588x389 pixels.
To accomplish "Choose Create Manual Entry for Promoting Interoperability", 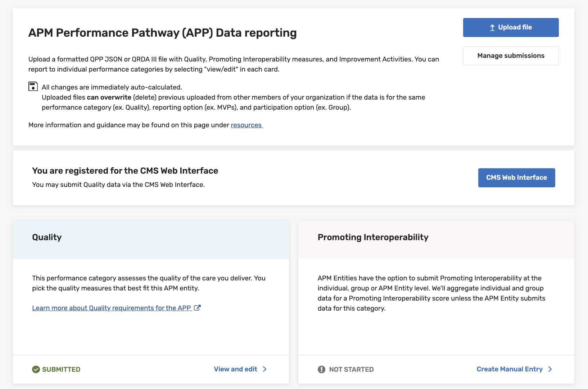I will click(x=510, y=369).
